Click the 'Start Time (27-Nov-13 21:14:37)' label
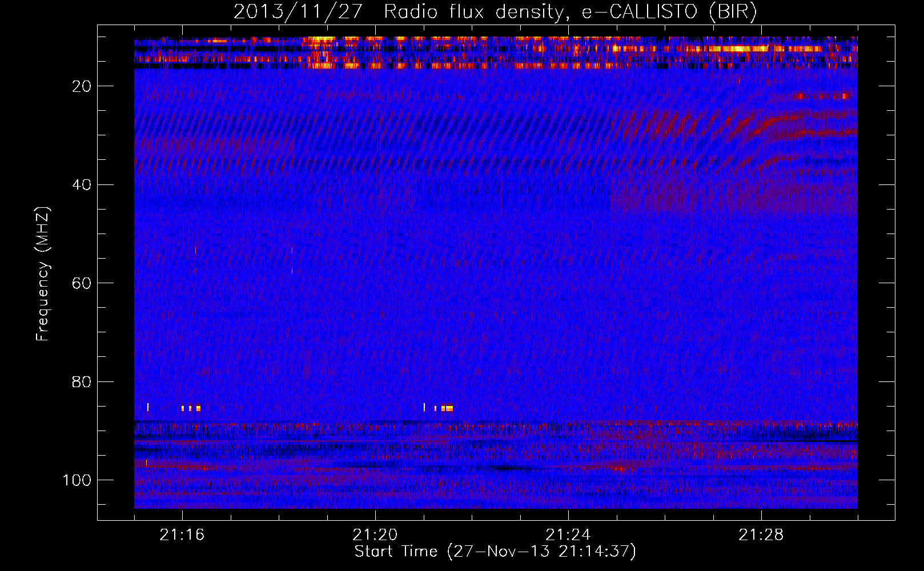The width and height of the screenshot is (924, 571). click(495, 552)
